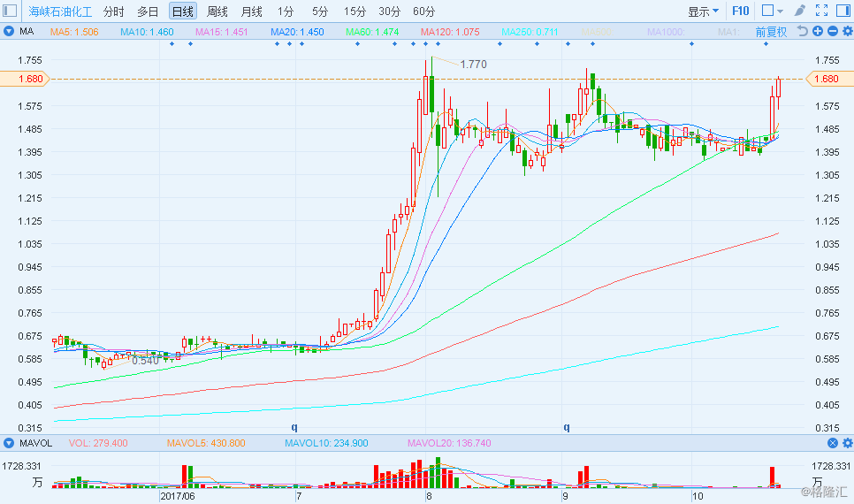The height and width of the screenshot is (504, 854).
Task: Select the 15分 timeframe
Action: click(x=355, y=11)
